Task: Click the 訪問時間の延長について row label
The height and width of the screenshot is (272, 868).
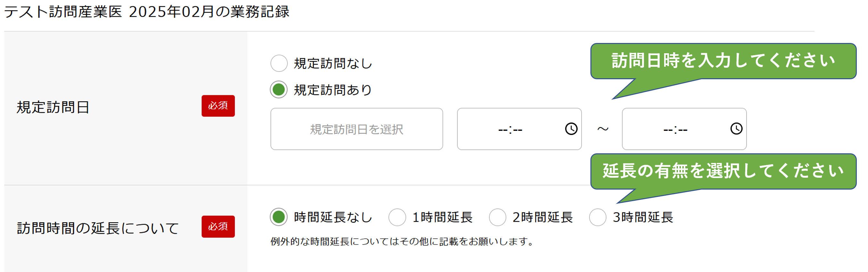Action: 98,228
